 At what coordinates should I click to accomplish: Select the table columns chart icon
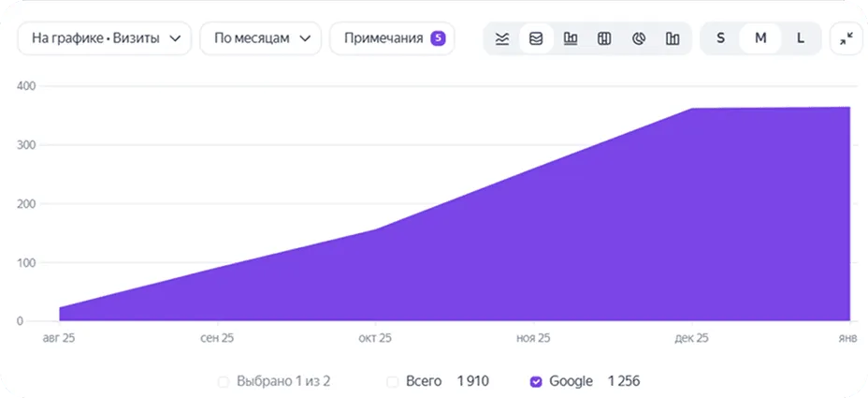(604, 38)
